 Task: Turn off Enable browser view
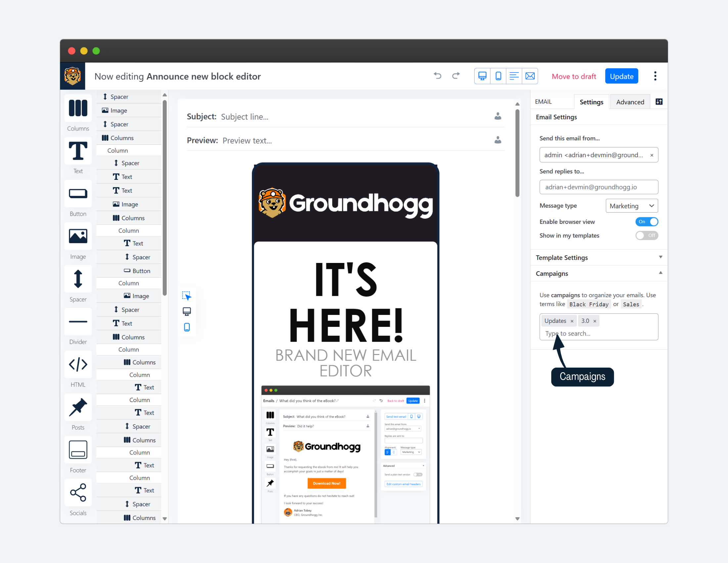pos(647,222)
